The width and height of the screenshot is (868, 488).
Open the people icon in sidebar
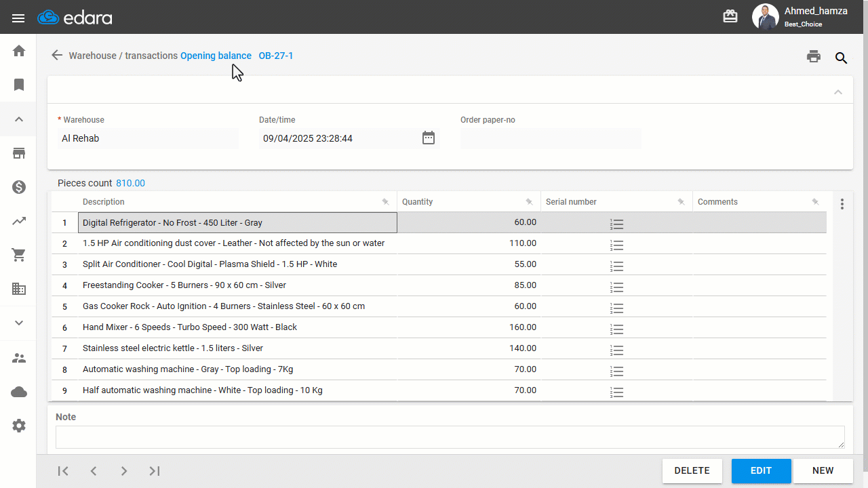(19, 358)
